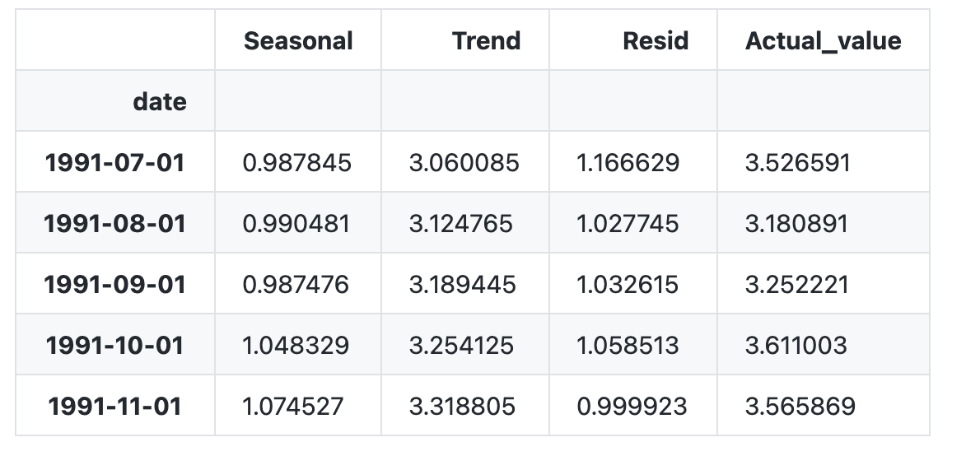Click Seasonal value 0.987845

[x=296, y=163]
